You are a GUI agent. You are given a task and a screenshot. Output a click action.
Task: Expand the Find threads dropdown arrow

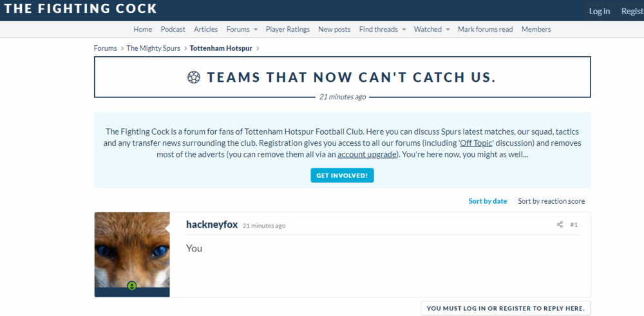point(404,30)
